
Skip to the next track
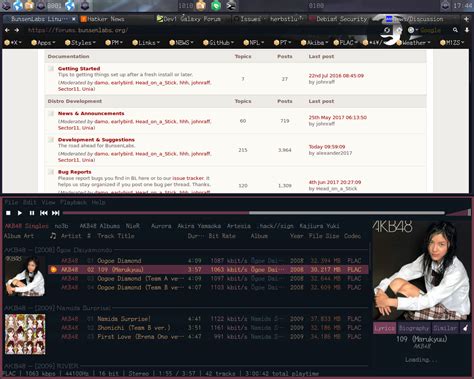pyautogui.click(x=56, y=213)
